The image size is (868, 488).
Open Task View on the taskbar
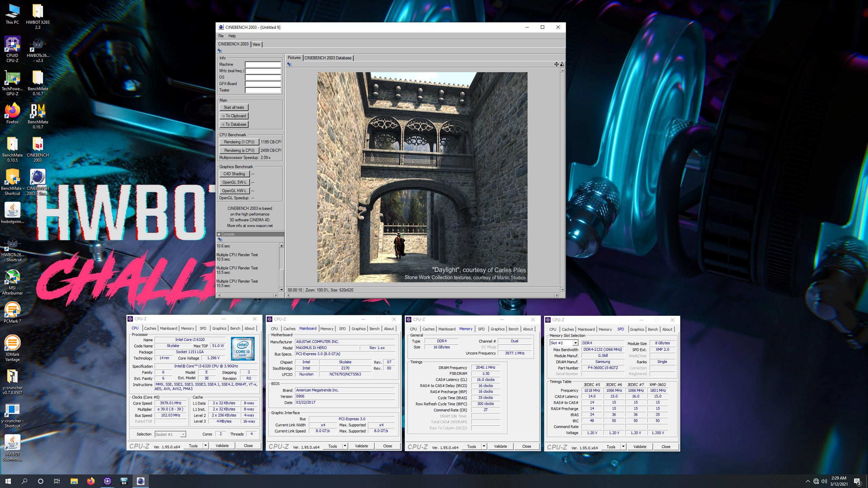tap(57, 481)
